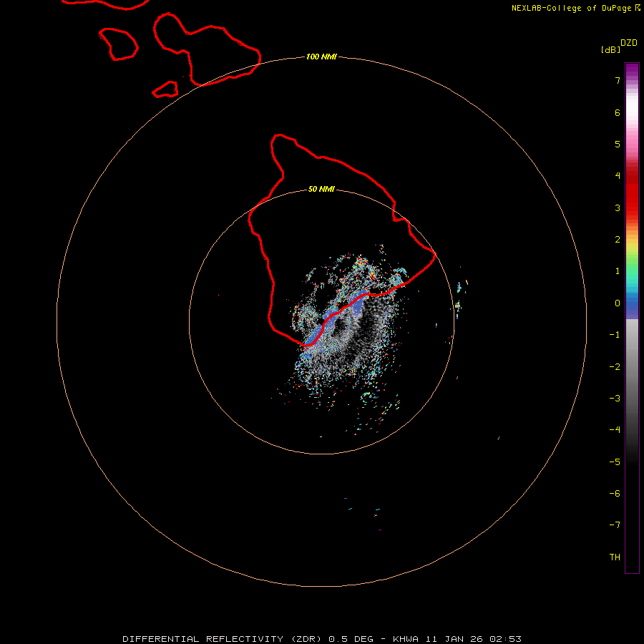The image size is (644, 644).
Task: Click the KHWA radar site identifier
Action: click(406, 639)
